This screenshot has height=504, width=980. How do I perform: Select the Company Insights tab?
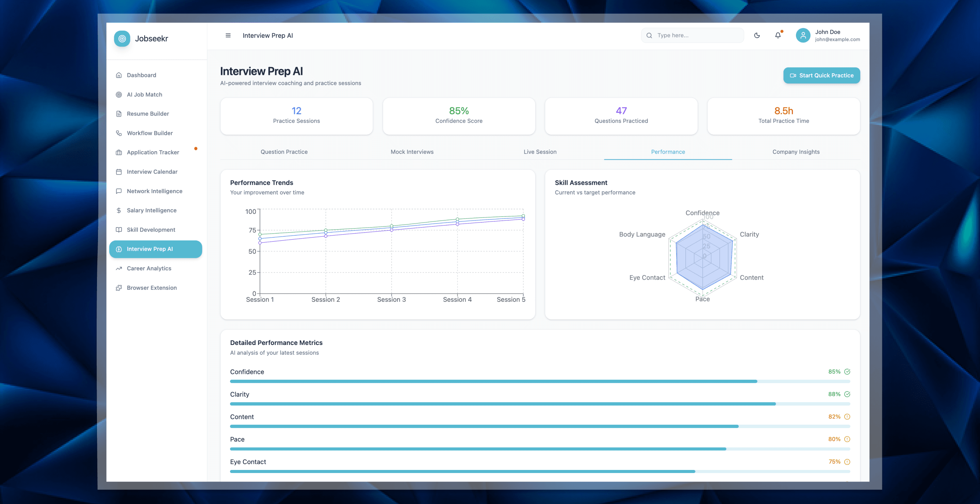click(796, 152)
